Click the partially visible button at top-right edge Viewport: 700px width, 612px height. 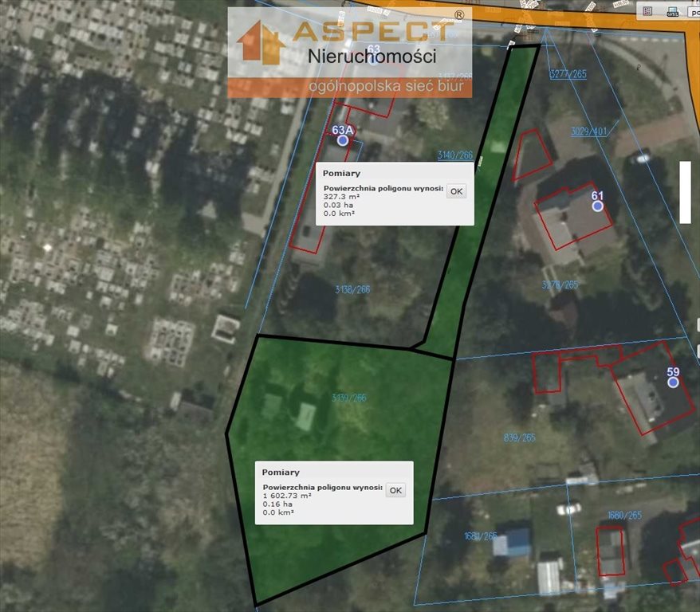694,11
